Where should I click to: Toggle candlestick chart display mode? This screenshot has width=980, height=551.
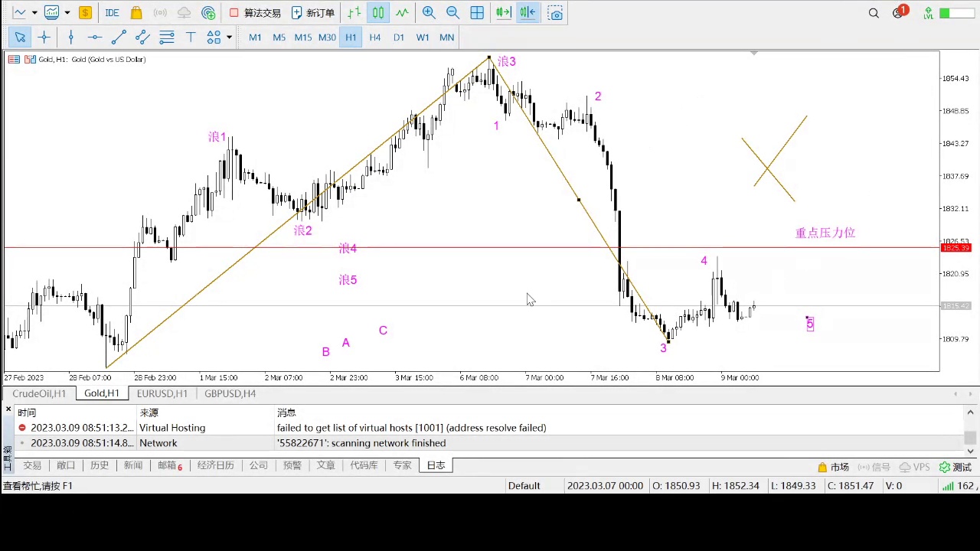(x=378, y=13)
